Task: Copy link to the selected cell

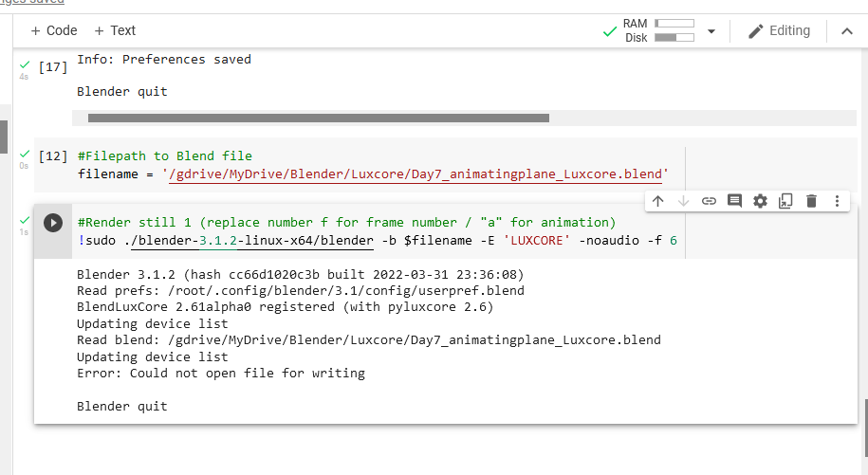Action: click(x=709, y=201)
